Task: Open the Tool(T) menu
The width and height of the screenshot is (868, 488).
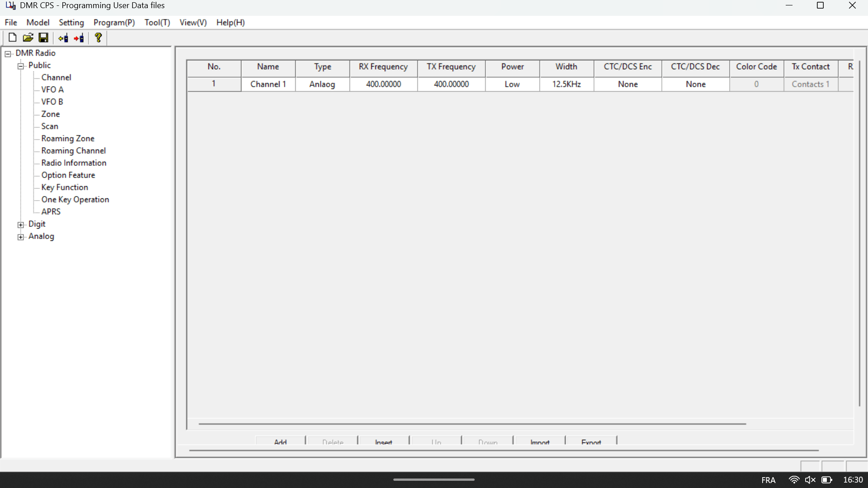Action: click(x=157, y=23)
